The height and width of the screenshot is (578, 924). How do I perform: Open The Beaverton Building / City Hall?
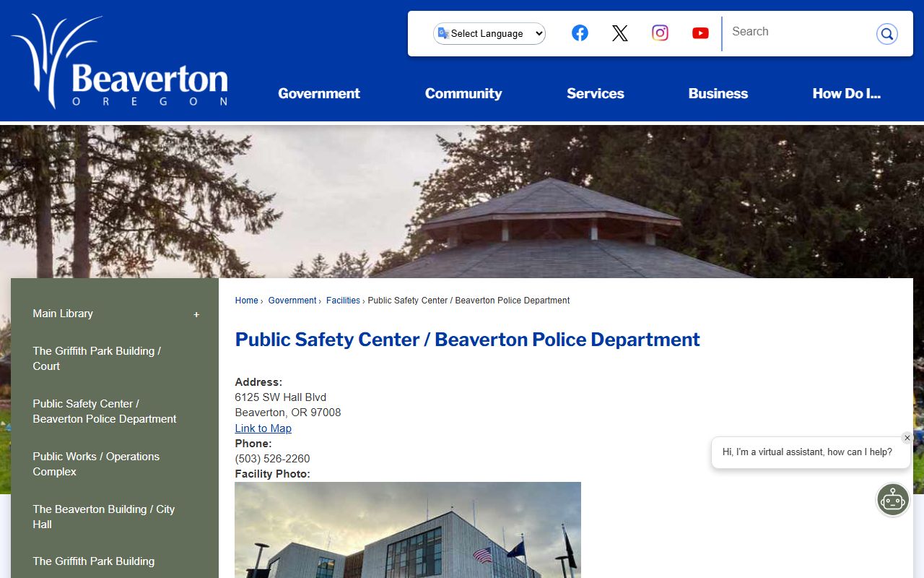point(104,517)
